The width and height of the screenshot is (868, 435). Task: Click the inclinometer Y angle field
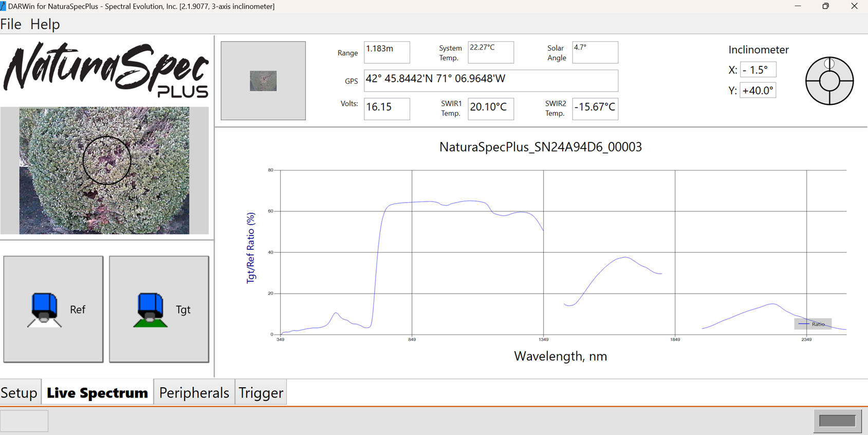[758, 90]
